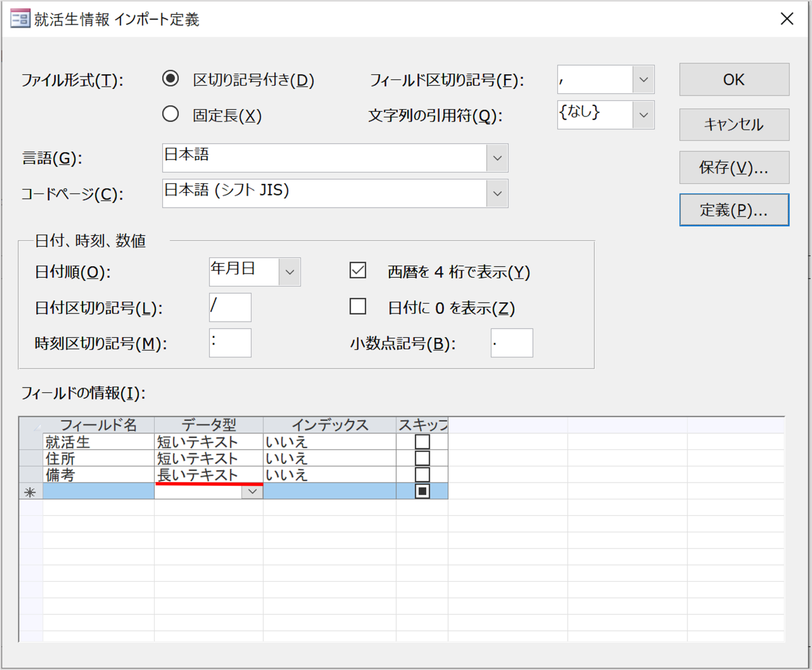Click the いいえ index cell for 就活生
812x670 pixels.
pos(330,442)
